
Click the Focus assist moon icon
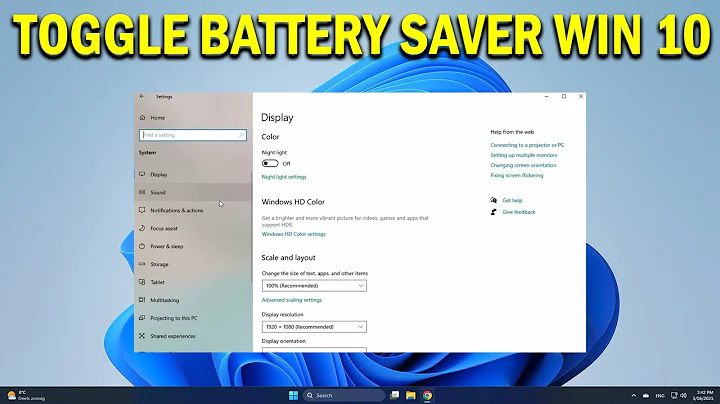click(142, 228)
